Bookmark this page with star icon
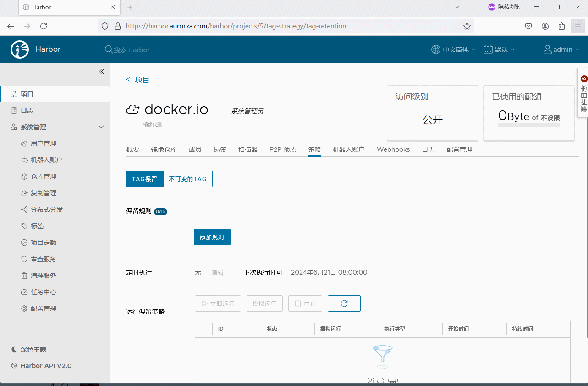This screenshot has height=386, width=588. coord(467,26)
